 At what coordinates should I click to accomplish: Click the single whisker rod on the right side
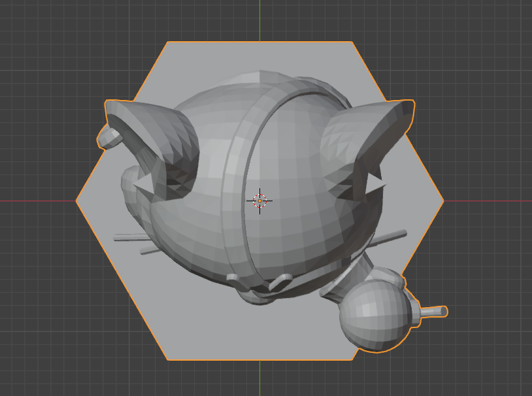point(388,238)
